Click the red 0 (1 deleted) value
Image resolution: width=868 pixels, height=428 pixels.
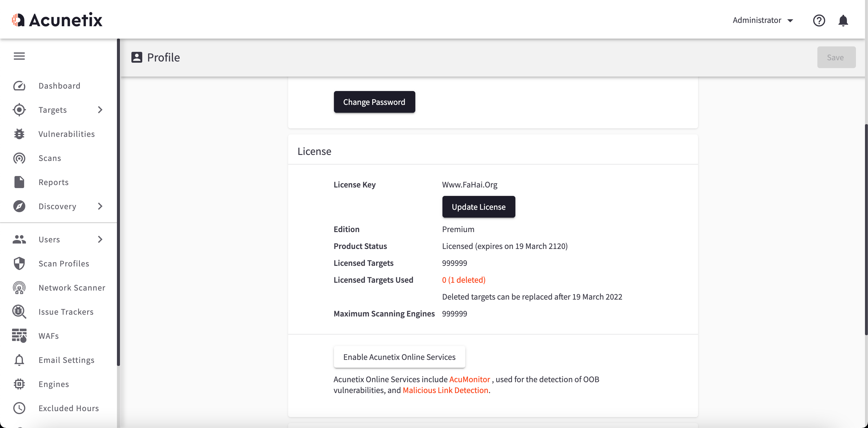464,280
